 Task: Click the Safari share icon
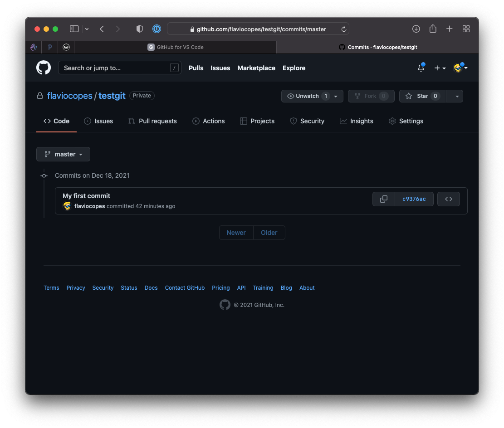point(433,29)
